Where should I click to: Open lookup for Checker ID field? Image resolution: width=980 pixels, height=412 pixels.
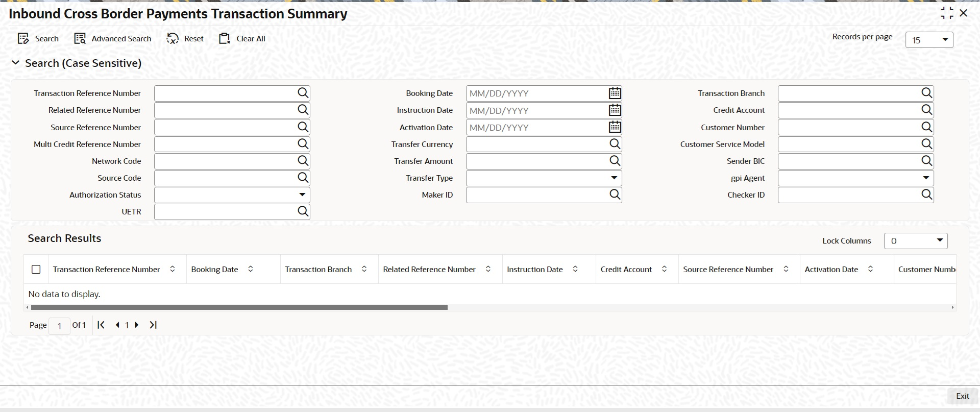pos(927,195)
